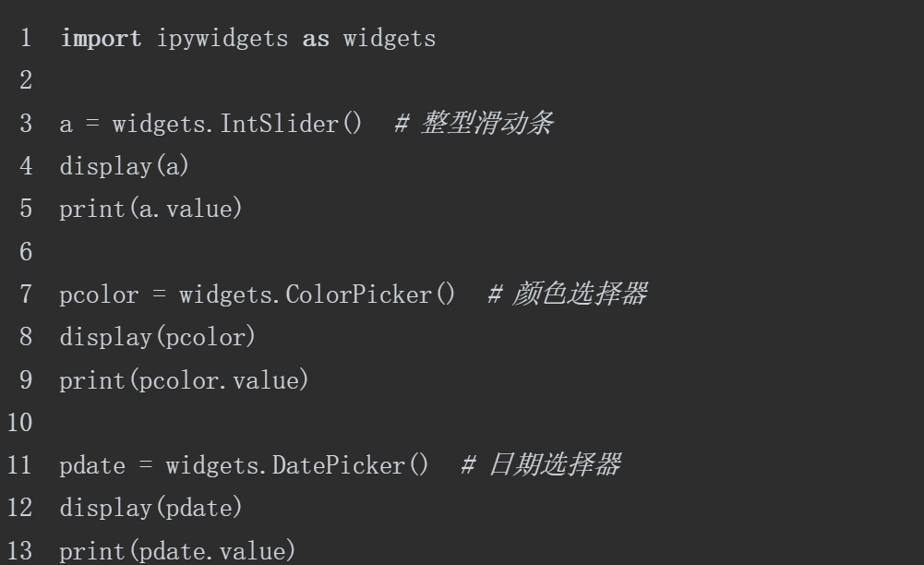Place cursor on "display(pcolor)" line
Viewport: 924px width, 565px height.
(x=158, y=339)
